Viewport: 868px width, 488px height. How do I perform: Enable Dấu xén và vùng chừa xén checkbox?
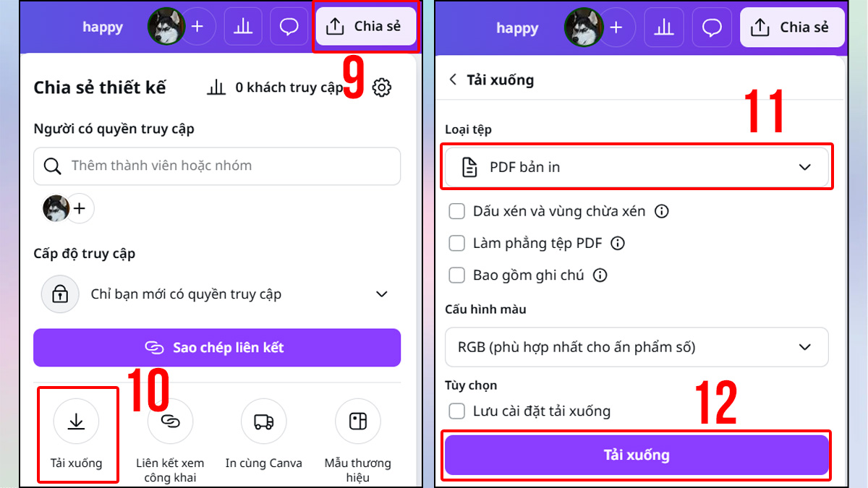coord(457,212)
